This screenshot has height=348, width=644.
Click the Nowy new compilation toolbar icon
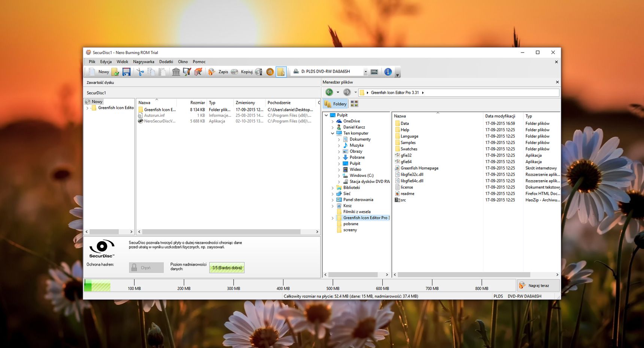92,72
